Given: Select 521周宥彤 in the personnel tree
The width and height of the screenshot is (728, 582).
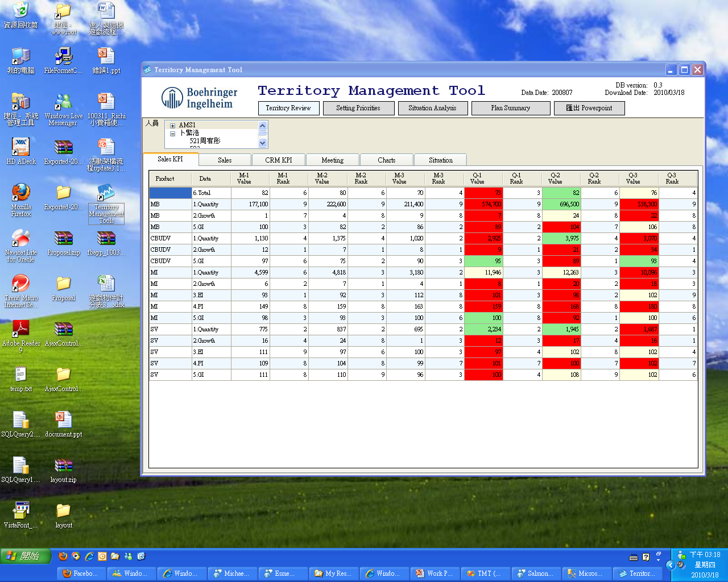Looking at the screenshot, I should pyautogui.click(x=205, y=141).
